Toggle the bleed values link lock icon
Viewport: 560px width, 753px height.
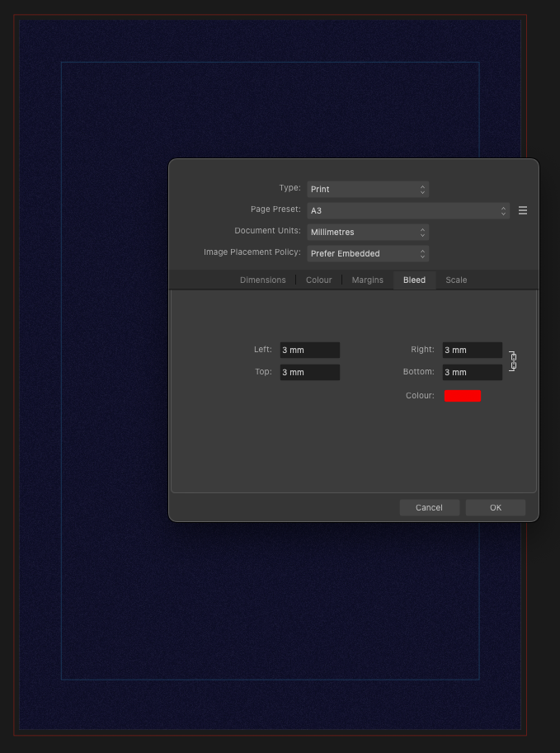[512, 361]
